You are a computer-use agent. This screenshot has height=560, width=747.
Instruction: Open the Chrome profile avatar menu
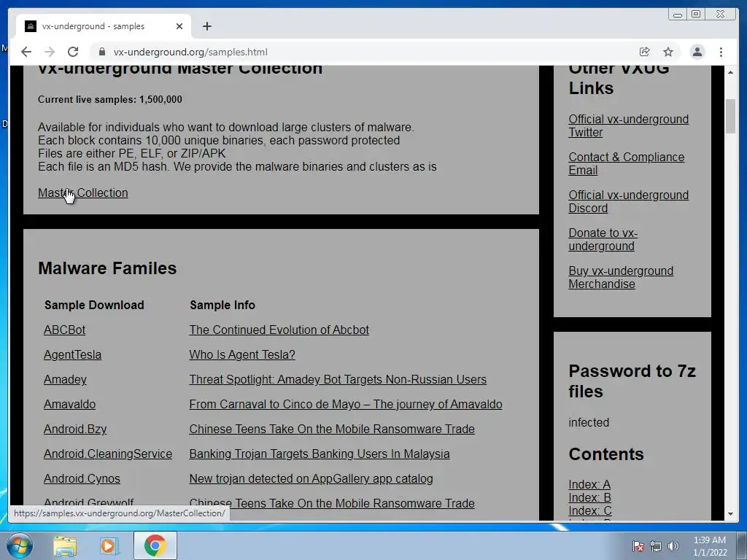coord(697,52)
